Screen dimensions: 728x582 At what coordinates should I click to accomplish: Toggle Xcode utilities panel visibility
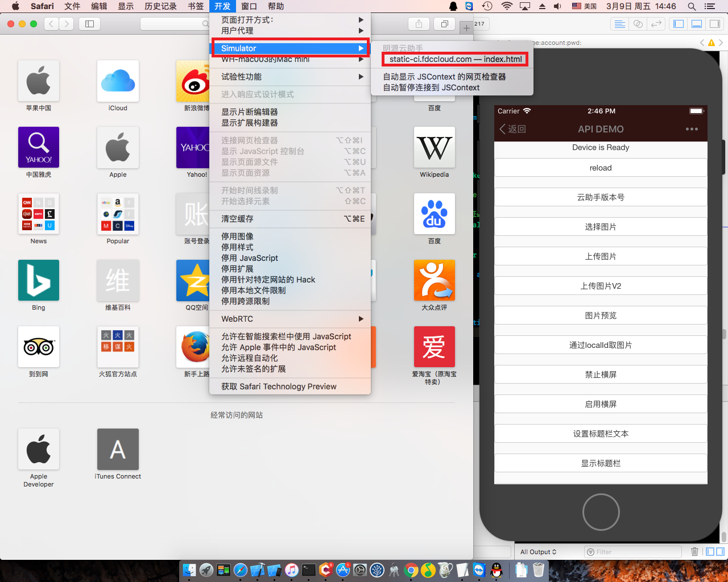tap(714, 24)
